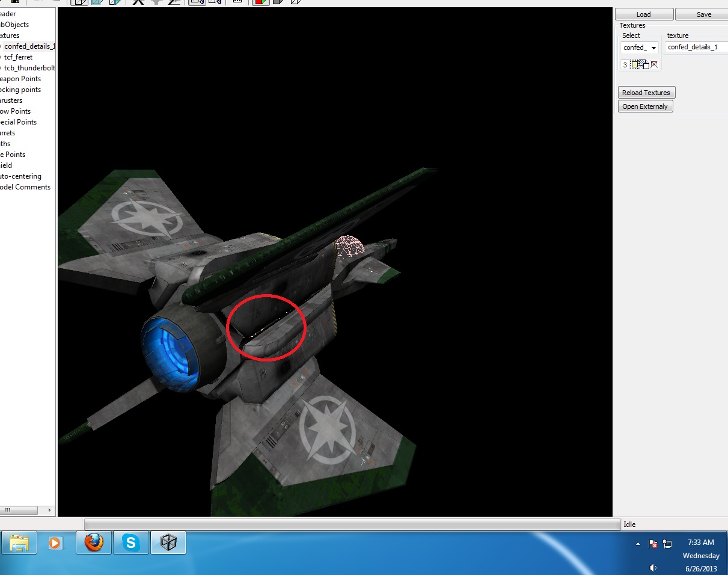Select tcf_ferret texture in the tree

pos(18,57)
